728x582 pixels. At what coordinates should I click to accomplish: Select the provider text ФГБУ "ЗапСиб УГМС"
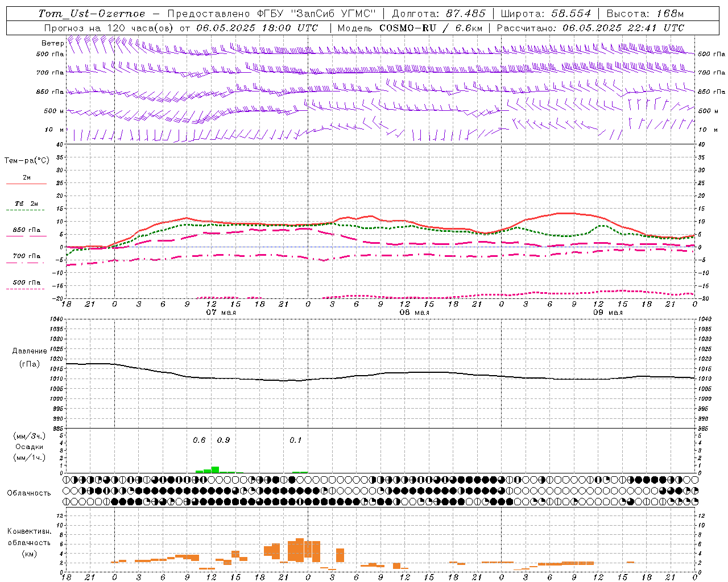[317, 14]
